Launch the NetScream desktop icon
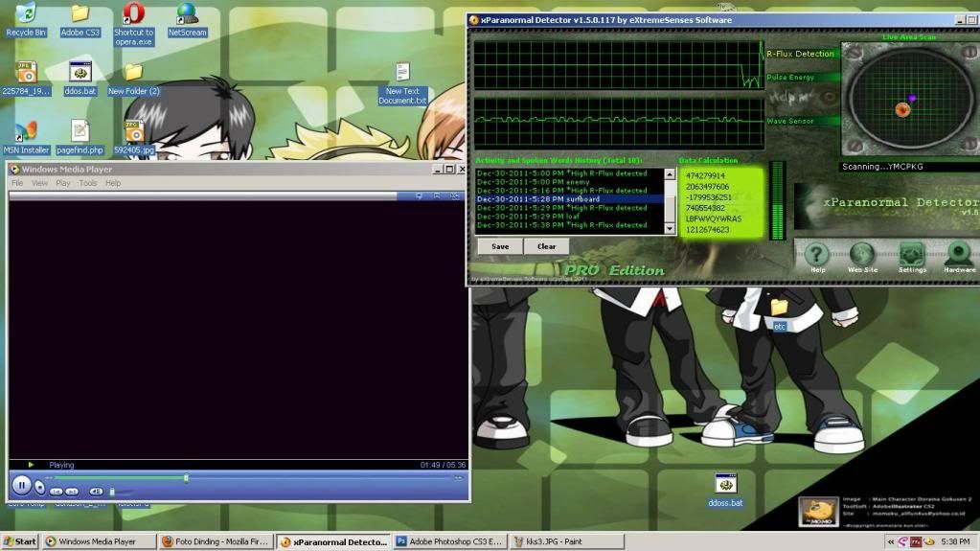Screen dimensions: 980x551 click(187, 20)
